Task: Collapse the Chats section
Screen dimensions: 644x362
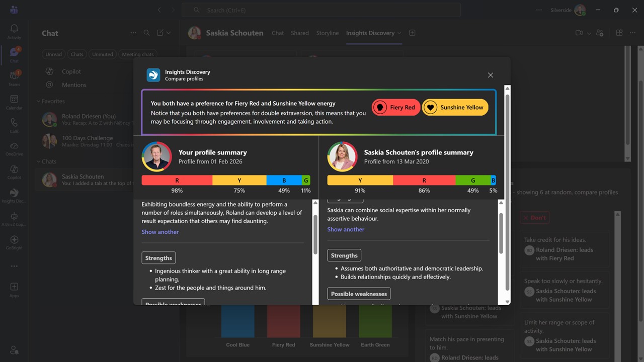Action: click(x=39, y=161)
